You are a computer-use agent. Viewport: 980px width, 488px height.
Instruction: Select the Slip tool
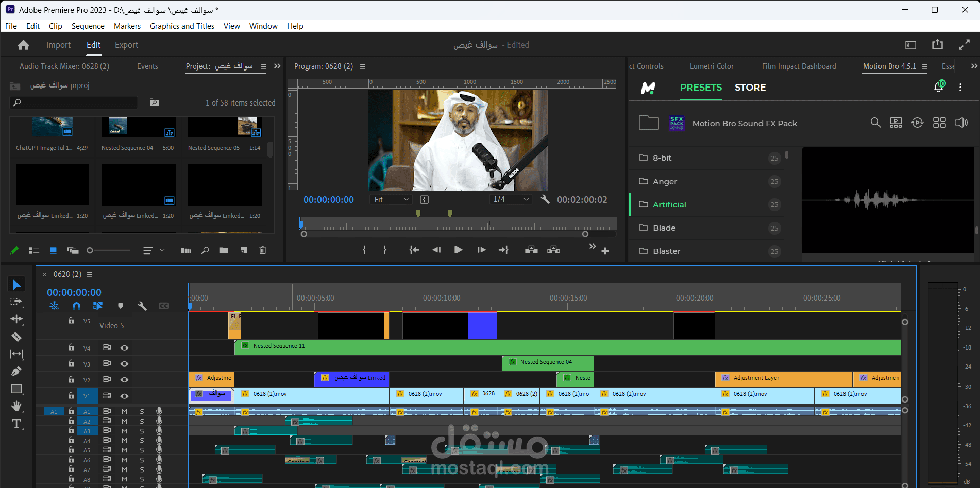click(16, 354)
